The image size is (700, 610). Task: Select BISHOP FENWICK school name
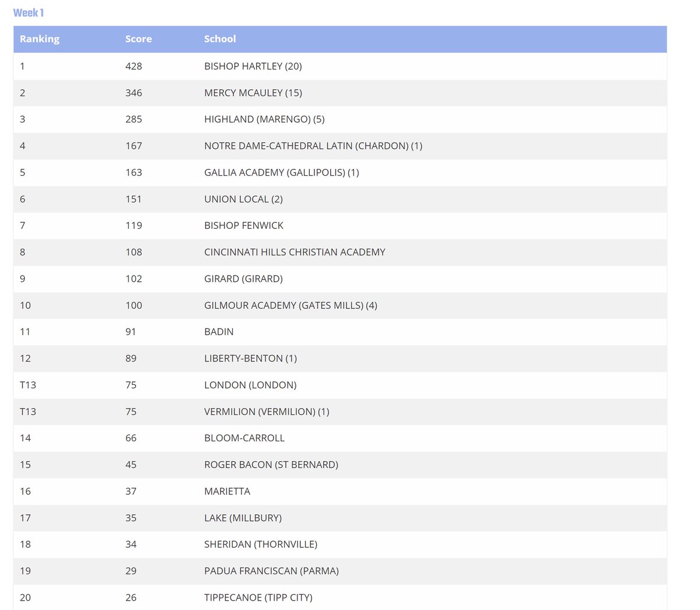[244, 225]
